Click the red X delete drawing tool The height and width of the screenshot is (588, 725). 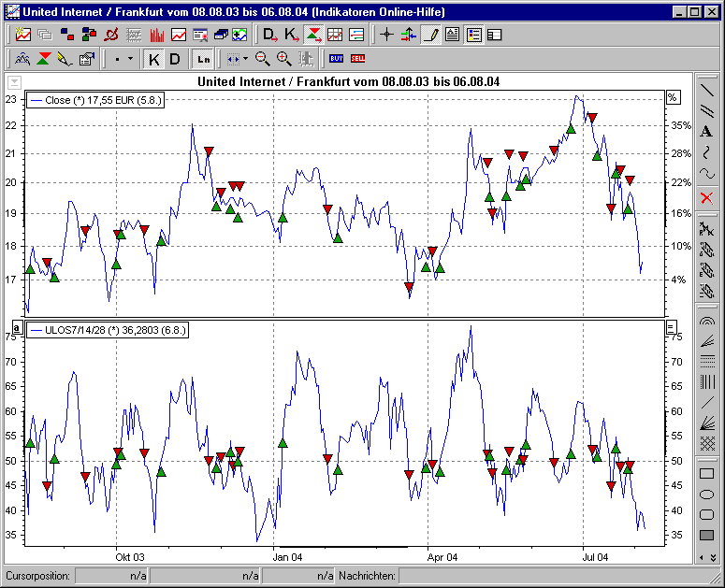coord(706,197)
